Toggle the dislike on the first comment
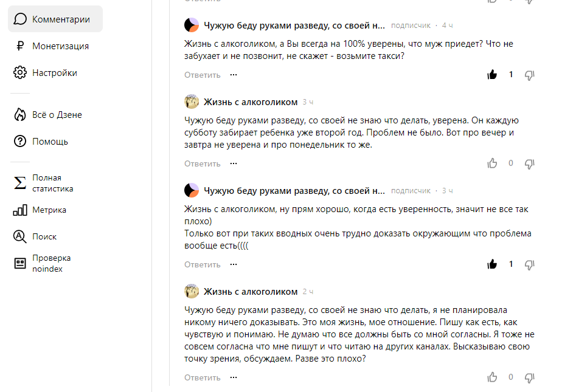This screenshot has height=392, width=562. (530, 75)
